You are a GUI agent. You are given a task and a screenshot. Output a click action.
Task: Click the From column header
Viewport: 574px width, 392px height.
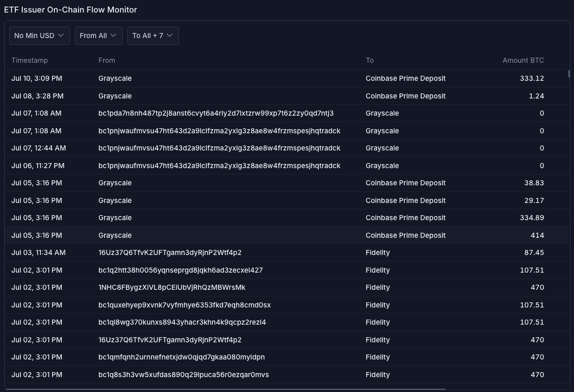click(x=107, y=60)
